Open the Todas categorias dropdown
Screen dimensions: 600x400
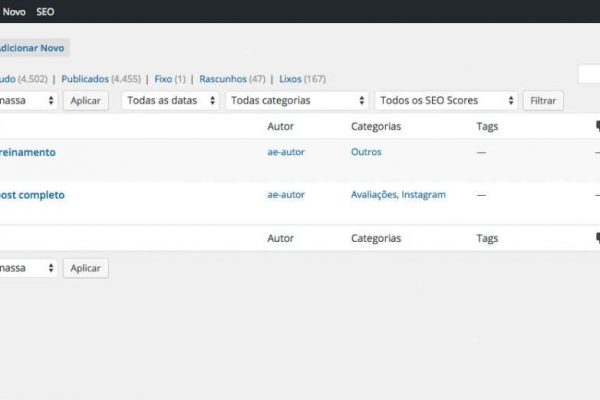click(x=298, y=101)
